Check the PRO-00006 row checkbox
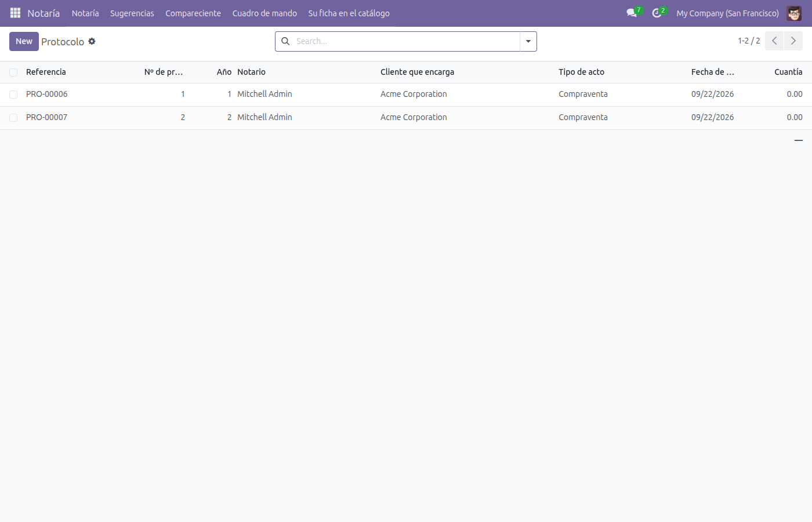 (13, 95)
